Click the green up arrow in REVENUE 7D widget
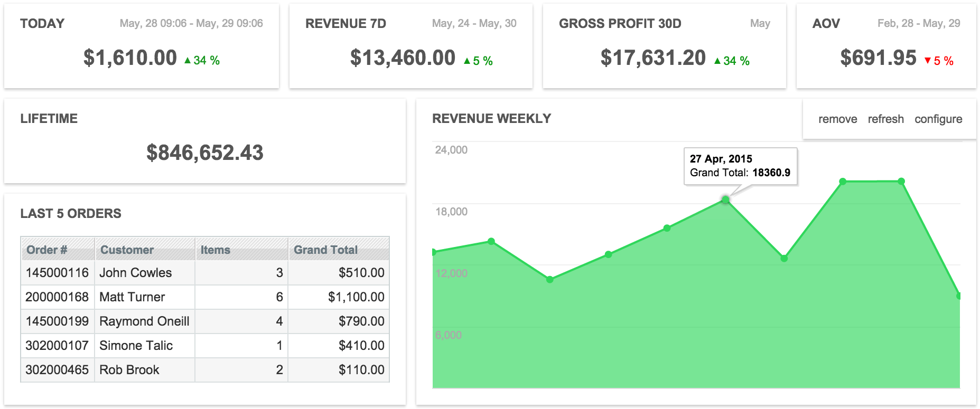 [x=467, y=61]
